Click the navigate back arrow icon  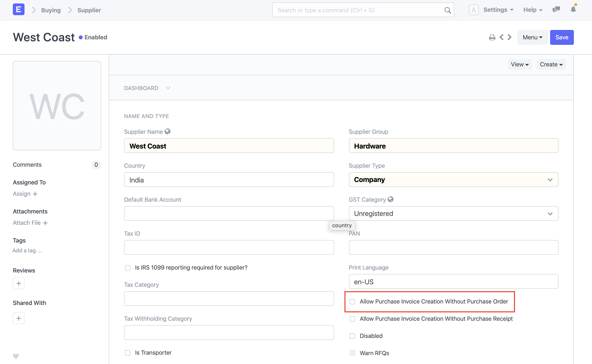(501, 37)
